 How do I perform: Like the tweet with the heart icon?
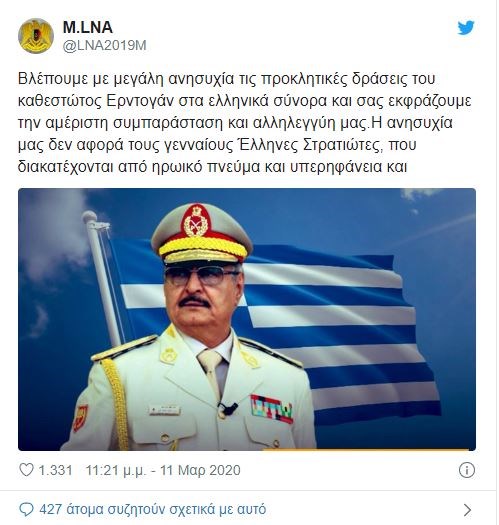pos(26,469)
